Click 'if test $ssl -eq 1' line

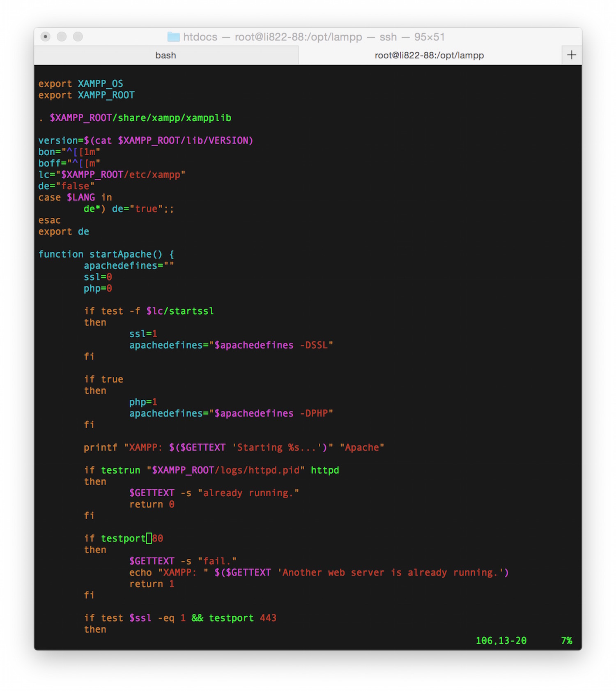[x=180, y=618]
